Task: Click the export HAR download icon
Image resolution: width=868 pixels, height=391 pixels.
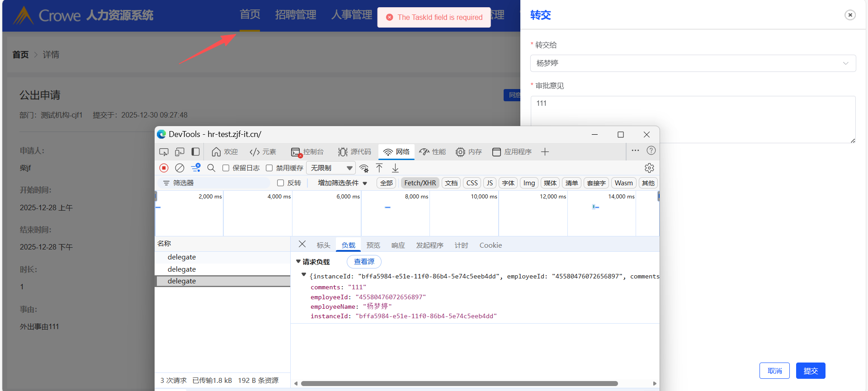Action: coord(395,168)
